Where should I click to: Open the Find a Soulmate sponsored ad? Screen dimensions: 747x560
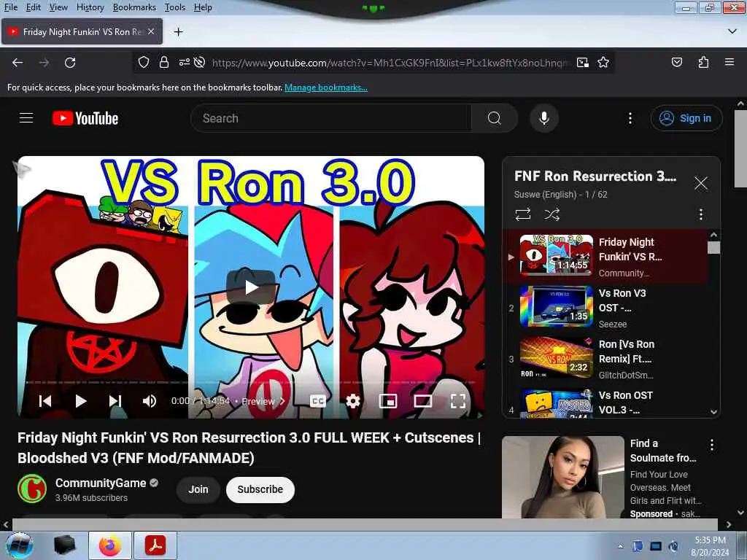tap(563, 477)
